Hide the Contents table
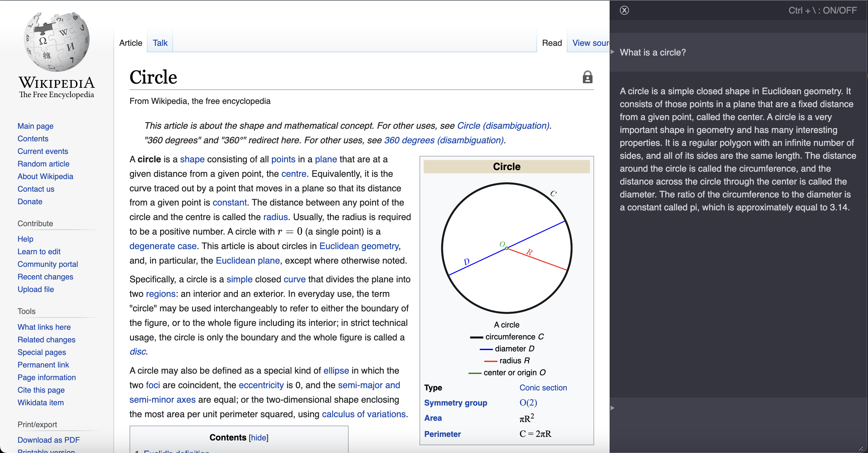 tap(258, 438)
